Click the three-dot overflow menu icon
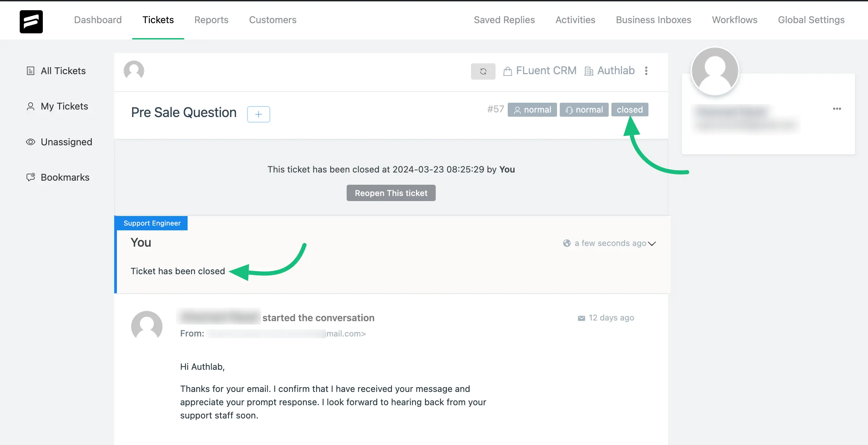Screen dimensions: 868x445 click(x=646, y=71)
